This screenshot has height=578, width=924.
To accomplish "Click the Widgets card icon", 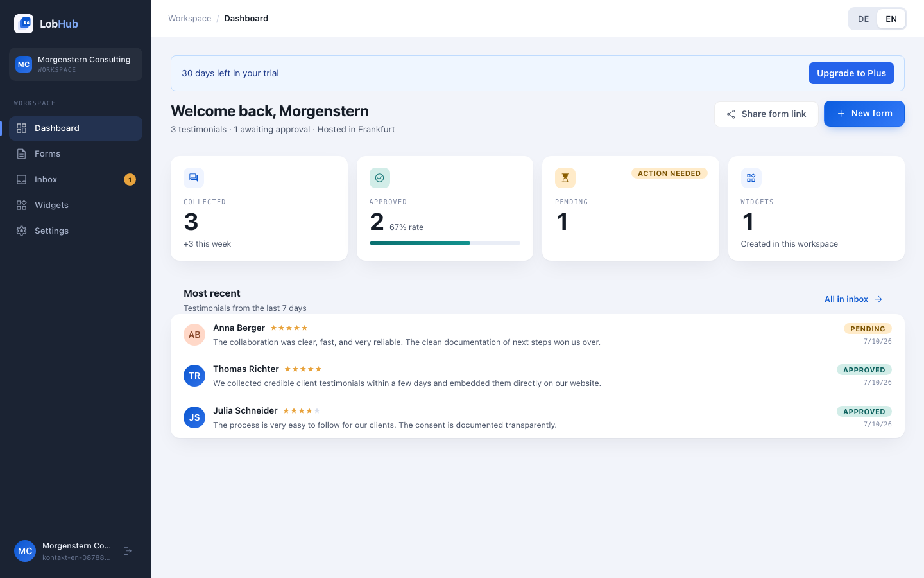I will (x=751, y=178).
